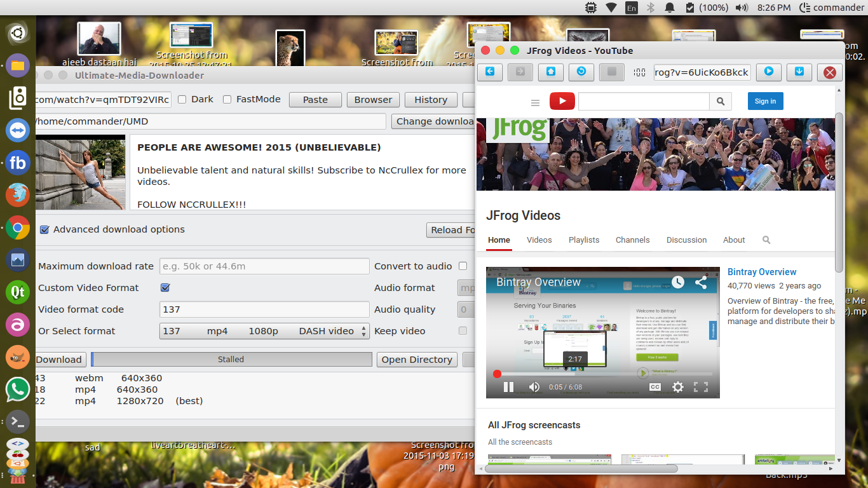
Task: Launch TeamViewer from the dock
Action: point(18,130)
